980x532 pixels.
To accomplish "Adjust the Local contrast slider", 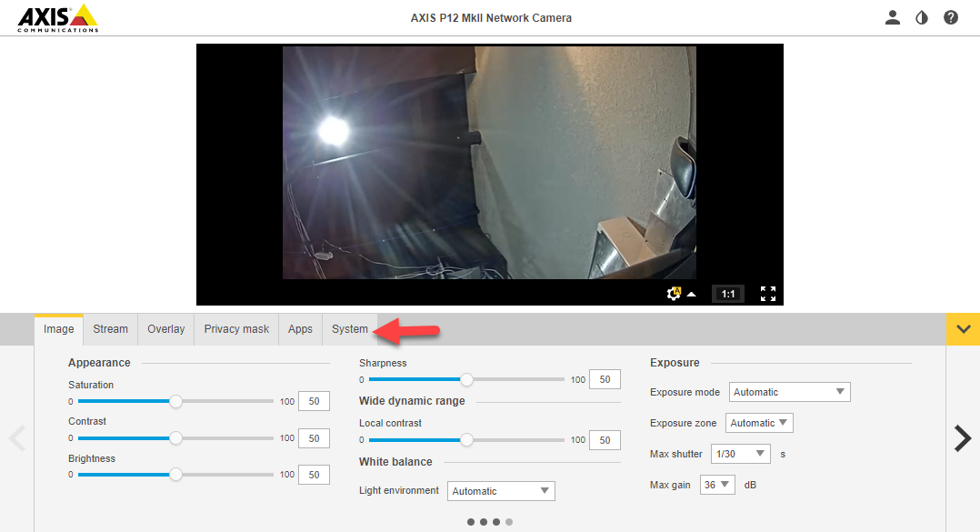I will coord(466,440).
